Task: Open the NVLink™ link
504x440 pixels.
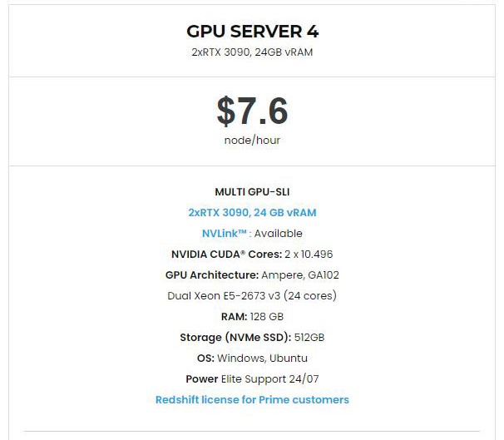Action: click(225, 234)
